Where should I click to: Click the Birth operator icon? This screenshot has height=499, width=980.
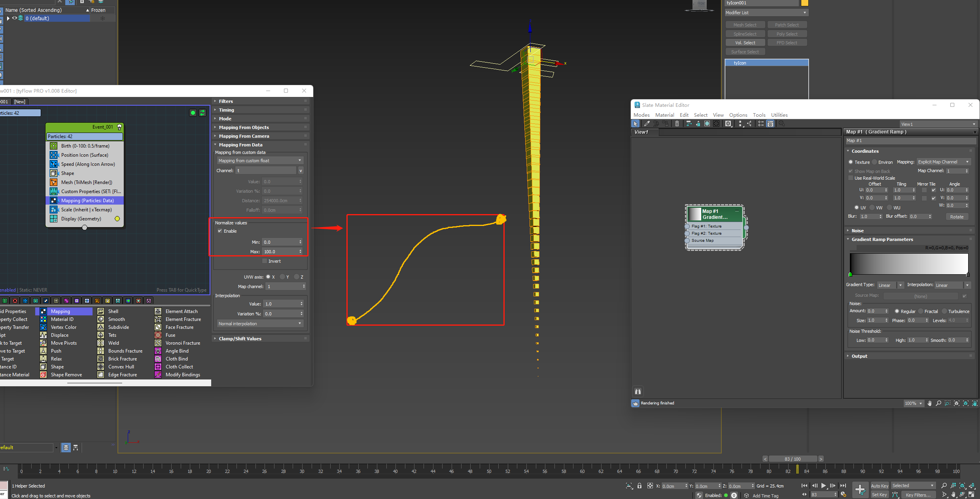(x=53, y=146)
